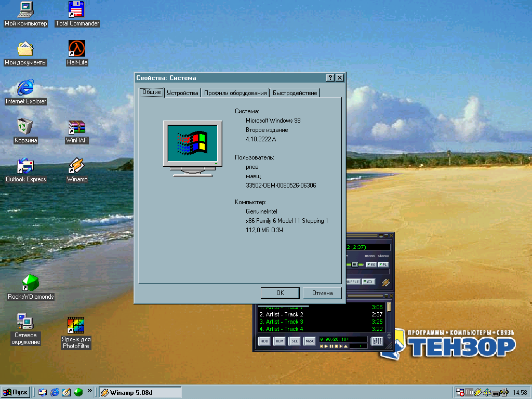The image size is (532, 399).
Task: Open the Мои документы folder icon
Action: coord(25,54)
